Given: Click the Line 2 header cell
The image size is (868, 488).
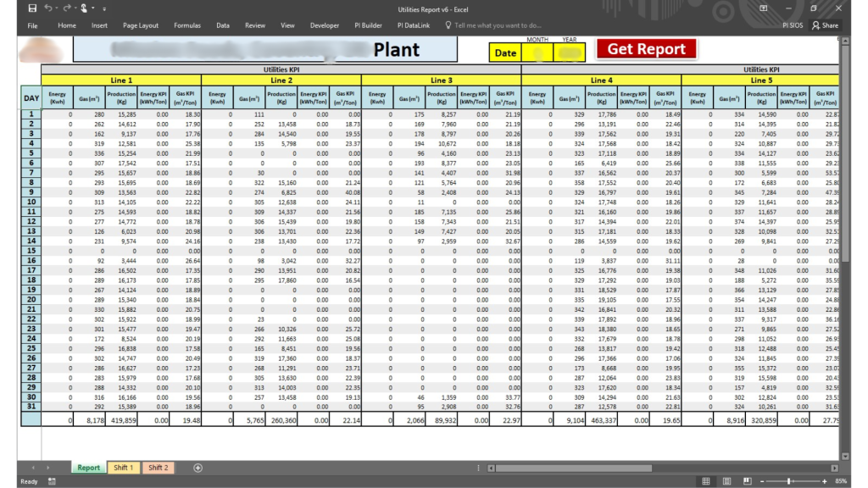Looking at the screenshot, I should pyautogui.click(x=281, y=80).
